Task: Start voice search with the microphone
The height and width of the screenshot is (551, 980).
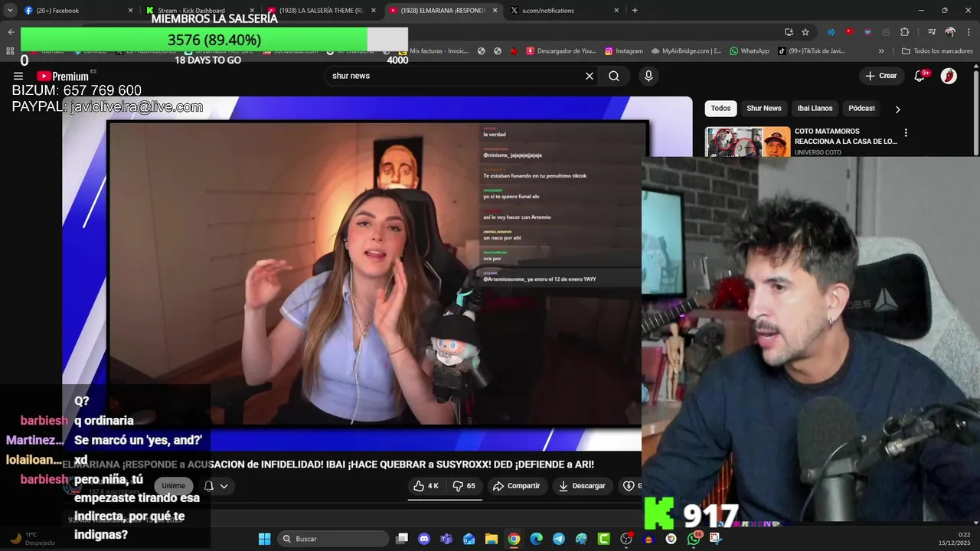Action: tap(648, 76)
